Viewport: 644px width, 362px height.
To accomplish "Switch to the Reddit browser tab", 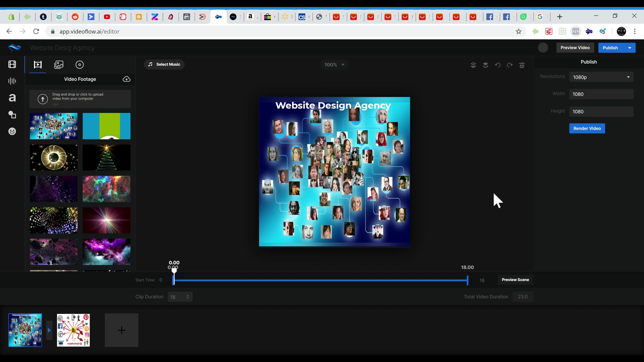I will (75, 17).
